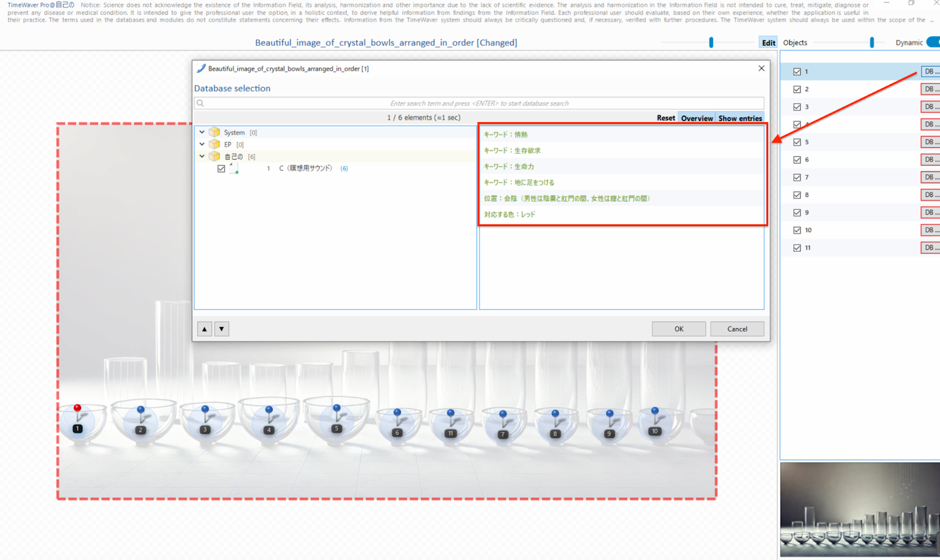
Task: Uncheck the checkbox for object 3
Action: (x=797, y=107)
